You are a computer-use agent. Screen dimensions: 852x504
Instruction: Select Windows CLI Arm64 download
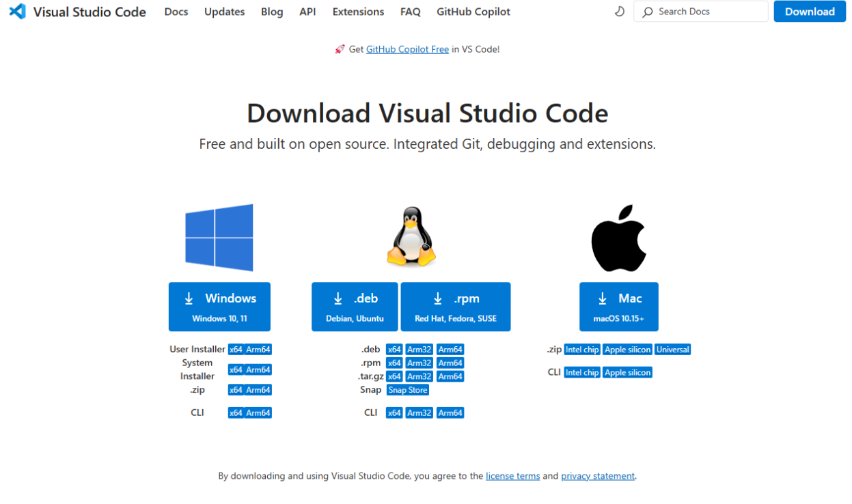[258, 412]
